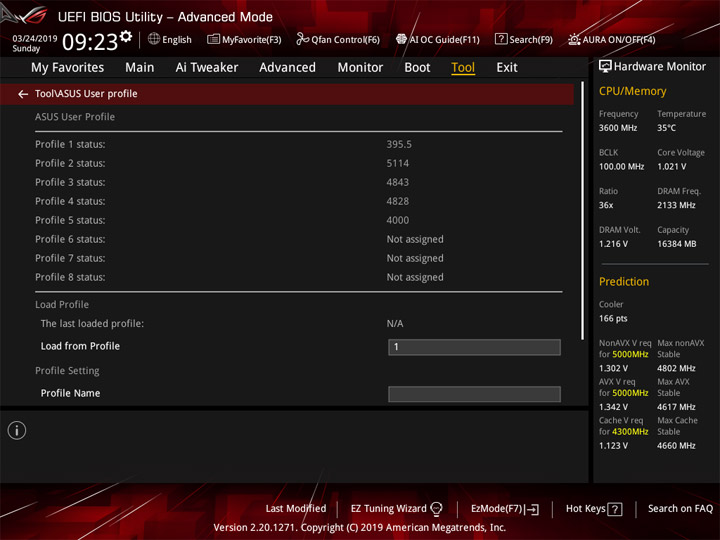Select Profile 5 status row

tap(298, 220)
